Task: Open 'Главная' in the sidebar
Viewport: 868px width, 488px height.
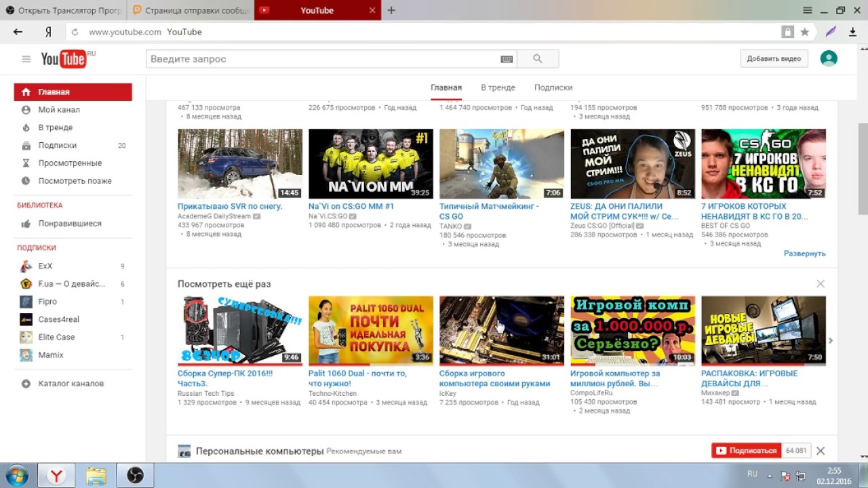Action: tap(73, 92)
